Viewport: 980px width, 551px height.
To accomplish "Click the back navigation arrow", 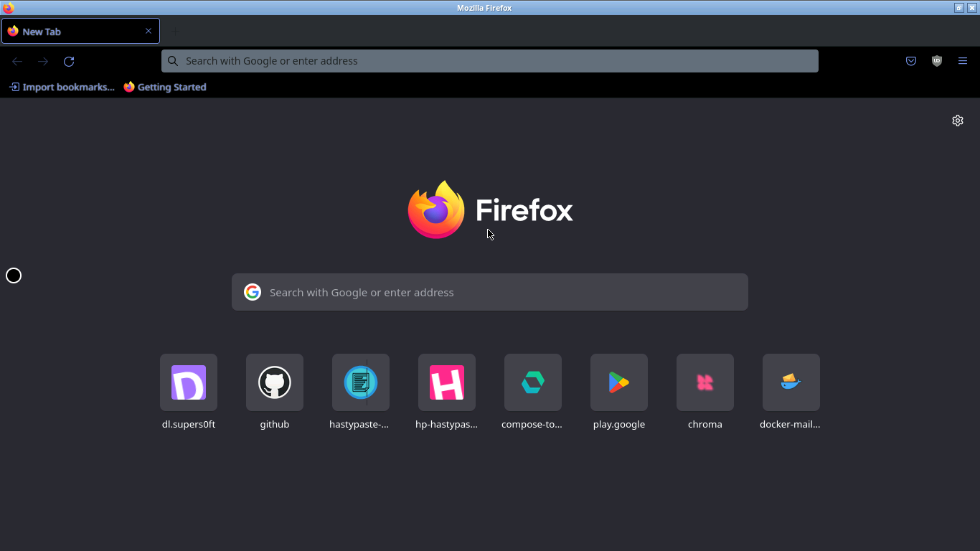I will point(17,62).
